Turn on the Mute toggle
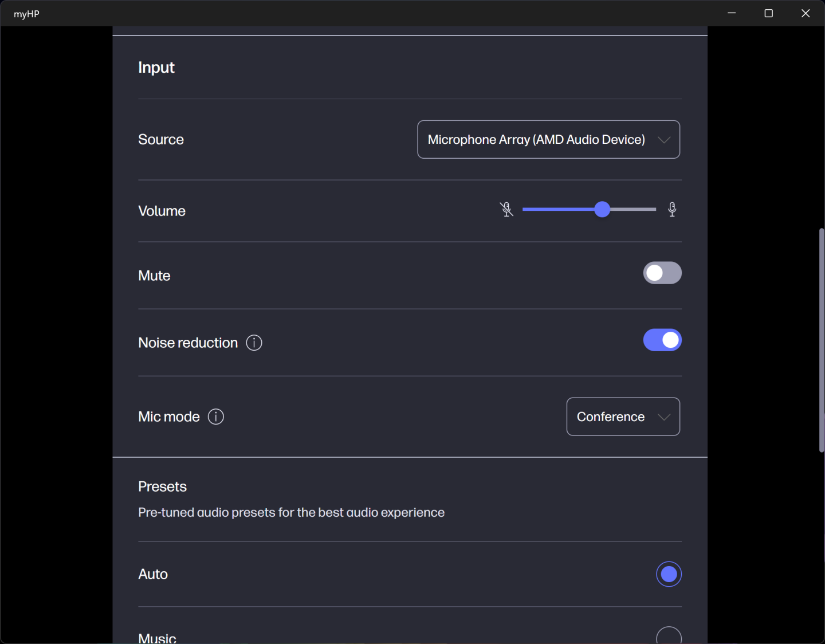The image size is (825, 644). point(662,273)
